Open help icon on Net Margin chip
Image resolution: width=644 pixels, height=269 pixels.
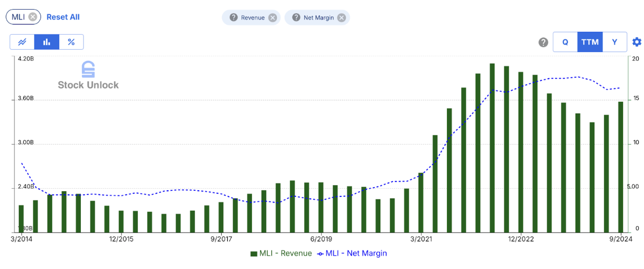296,17
